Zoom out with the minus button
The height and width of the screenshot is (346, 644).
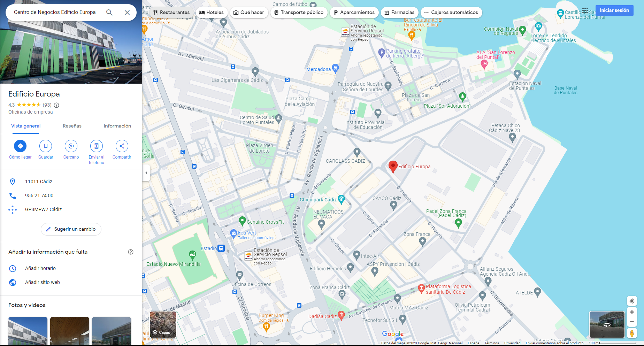[632, 322]
